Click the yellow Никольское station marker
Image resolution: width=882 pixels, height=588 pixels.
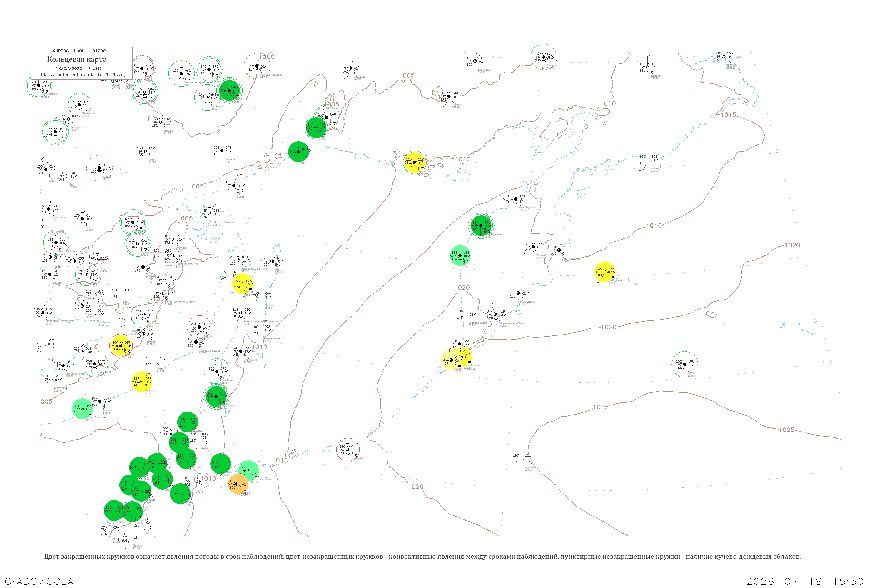pos(604,272)
